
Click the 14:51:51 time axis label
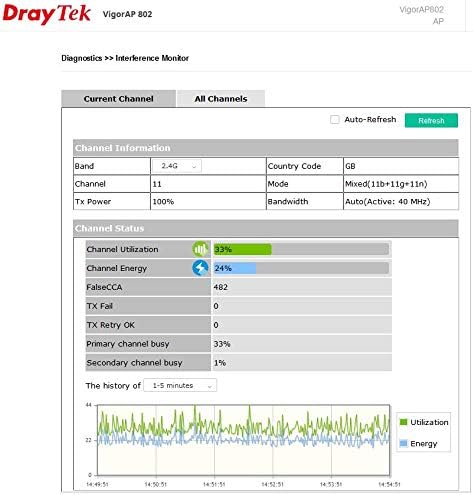[214, 484]
